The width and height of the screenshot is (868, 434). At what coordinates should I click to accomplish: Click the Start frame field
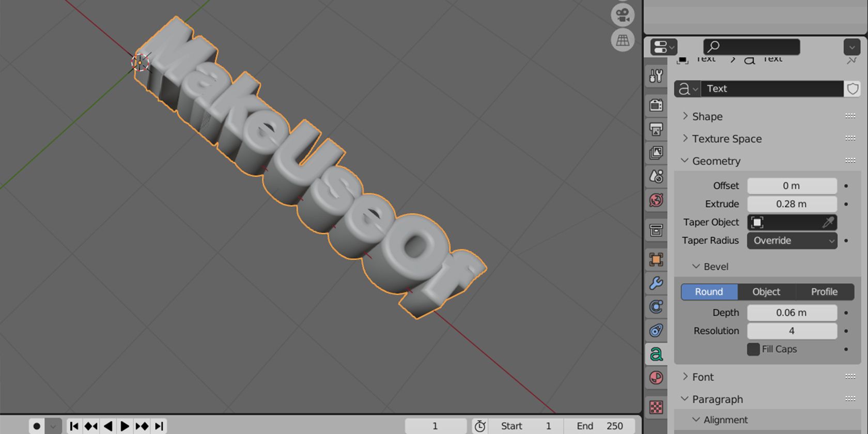click(525, 426)
